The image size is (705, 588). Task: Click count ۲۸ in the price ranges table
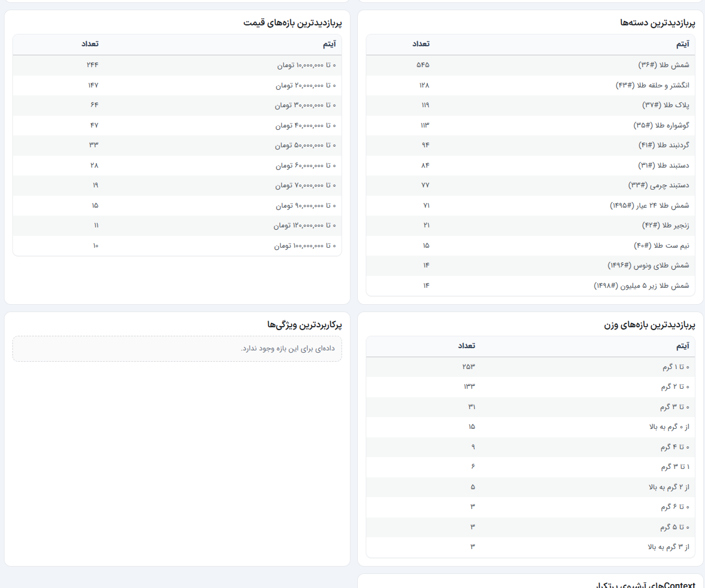[94, 165]
